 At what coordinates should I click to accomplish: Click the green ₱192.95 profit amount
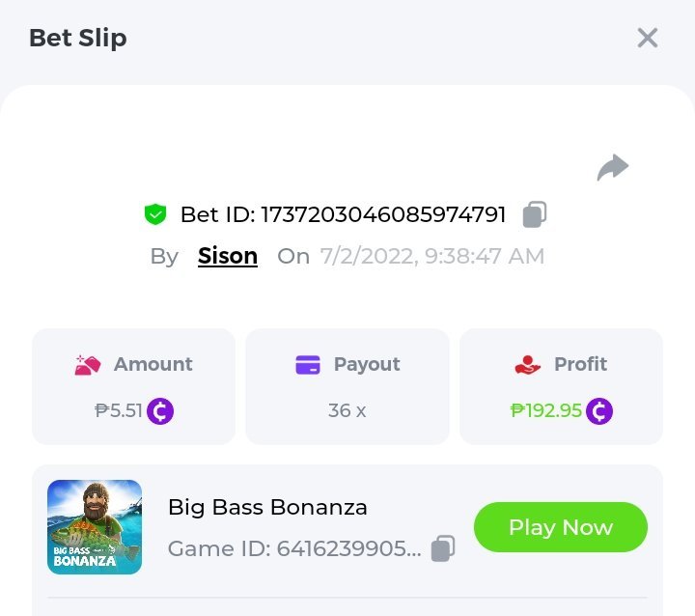click(x=546, y=410)
